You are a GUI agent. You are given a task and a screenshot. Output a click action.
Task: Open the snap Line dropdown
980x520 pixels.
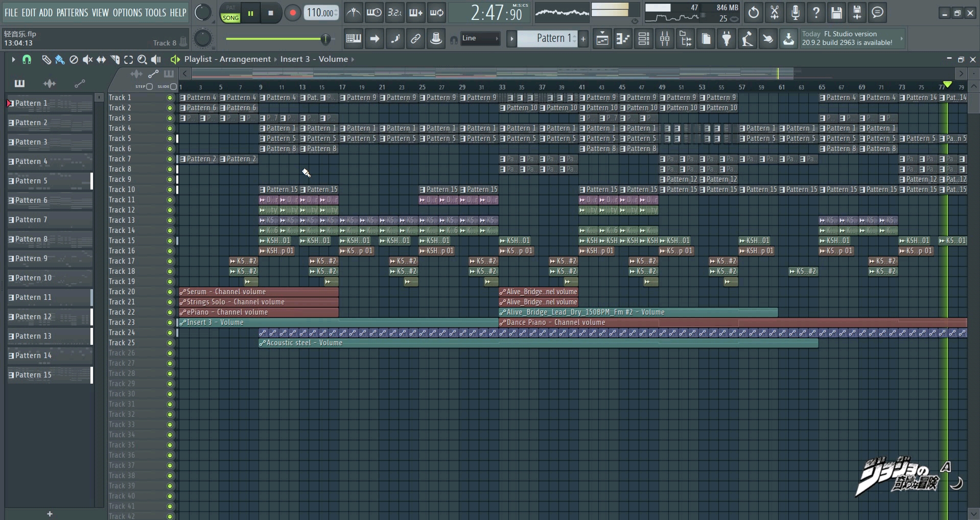(480, 38)
